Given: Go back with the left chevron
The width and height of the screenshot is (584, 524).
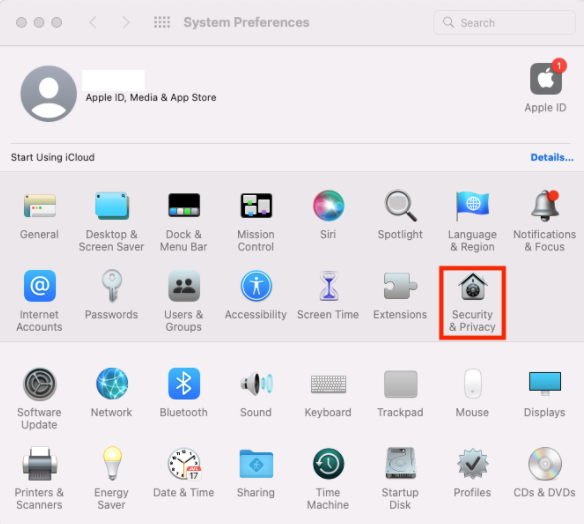Looking at the screenshot, I should click(93, 22).
